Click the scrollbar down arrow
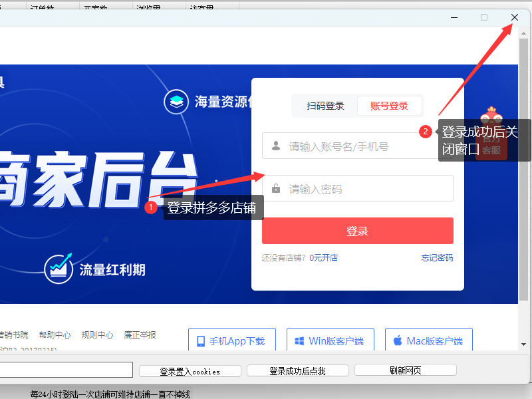The height and width of the screenshot is (399, 532). point(523,344)
